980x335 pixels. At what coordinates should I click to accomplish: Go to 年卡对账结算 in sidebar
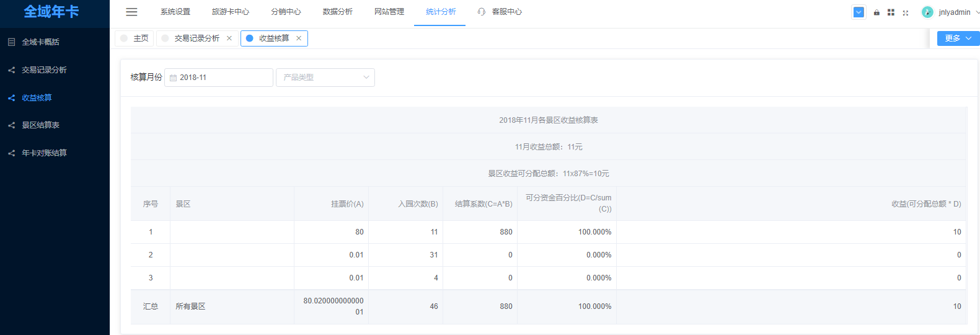pyautogui.click(x=44, y=153)
